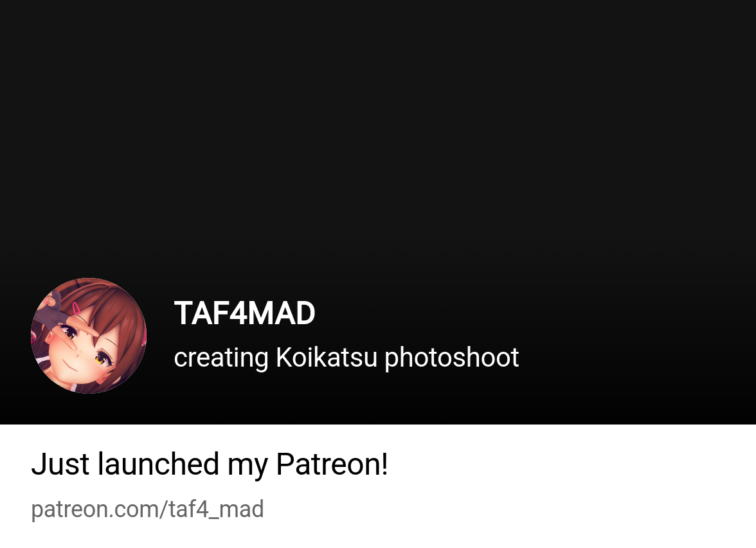Click the word 'Patreon!' in the headline
Image resolution: width=756 pixels, height=548 pixels.
pos(332,464)
